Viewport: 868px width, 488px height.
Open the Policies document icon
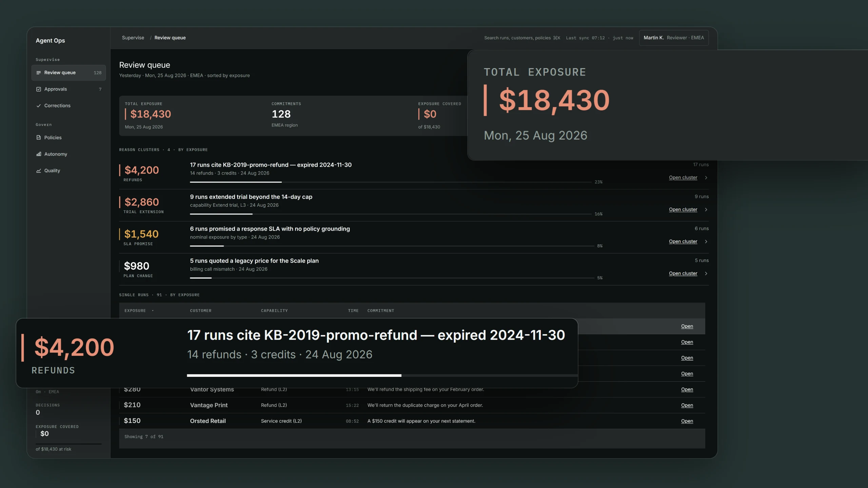pos(39,138)
